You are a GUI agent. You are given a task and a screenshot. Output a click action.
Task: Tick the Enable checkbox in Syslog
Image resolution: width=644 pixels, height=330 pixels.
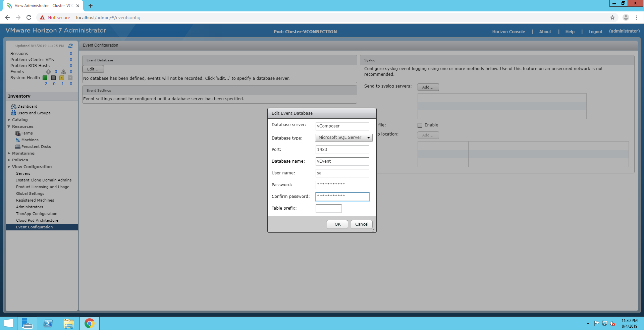420,125
